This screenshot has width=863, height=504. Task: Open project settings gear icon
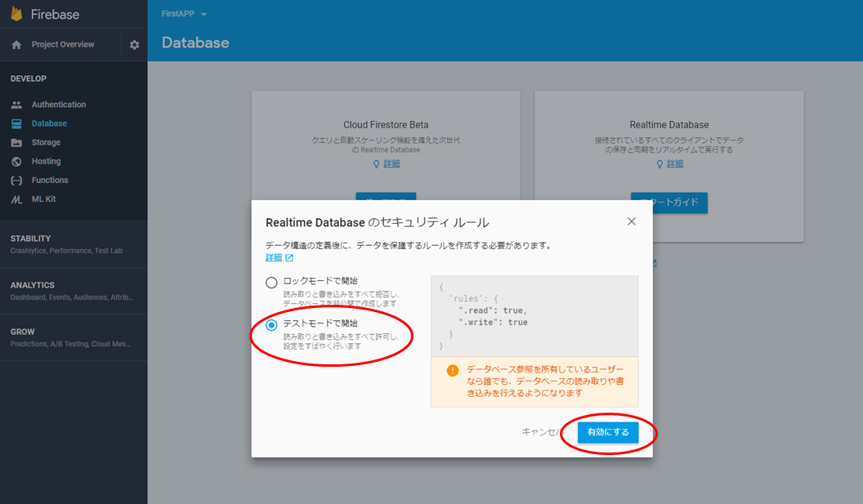pyautogui.click(x=134, y=45)
